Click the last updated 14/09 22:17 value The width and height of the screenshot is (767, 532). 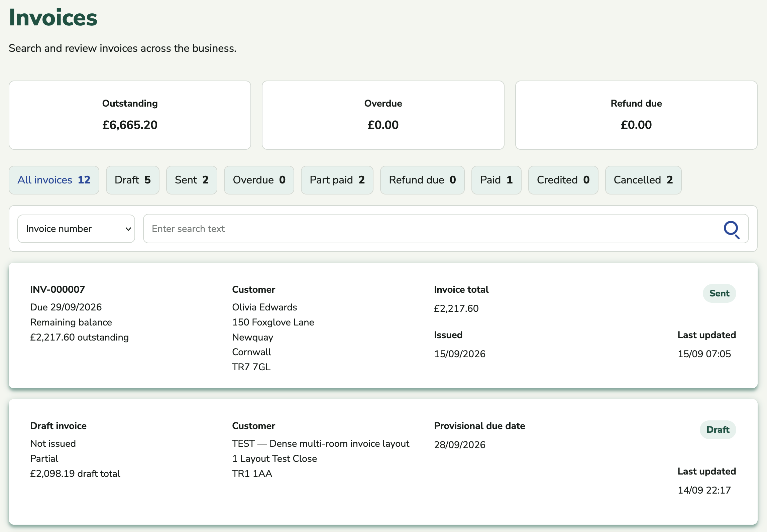704,490
